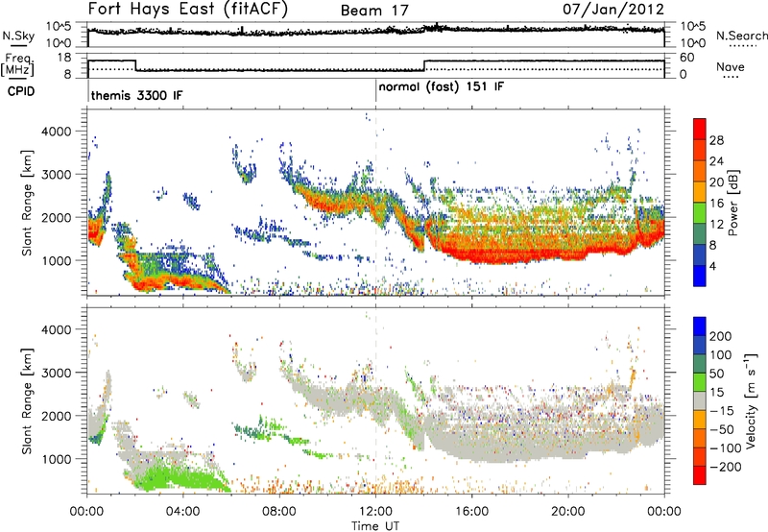The image size is (768, 532).
Task: Click the '60' Nave axis tick
Action: pos(686,58)
